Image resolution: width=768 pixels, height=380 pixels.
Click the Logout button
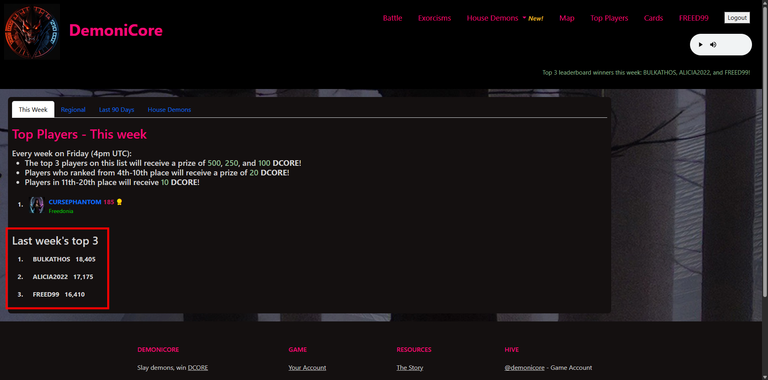(x=737, y=18)
